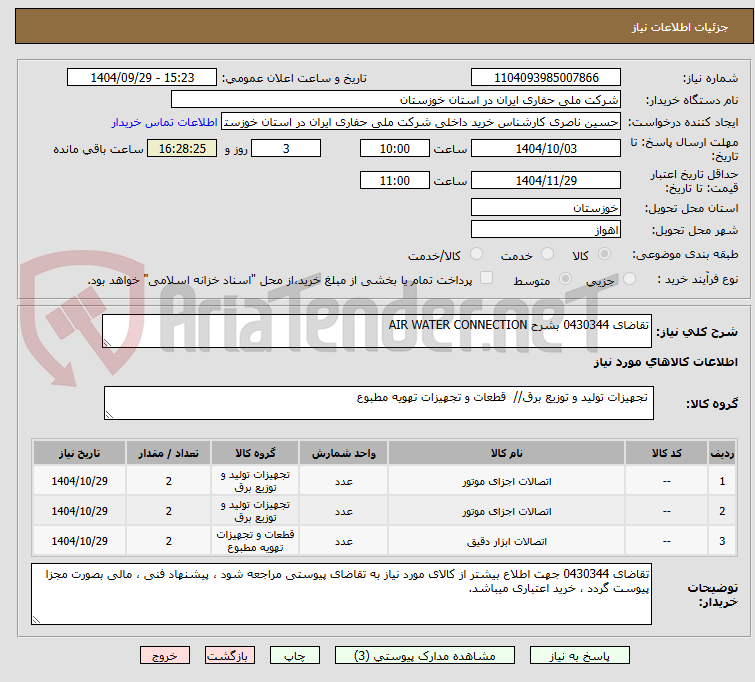Click the response deadline date 1404/10/03
The image size is (755, 682).
coord(546,148)
